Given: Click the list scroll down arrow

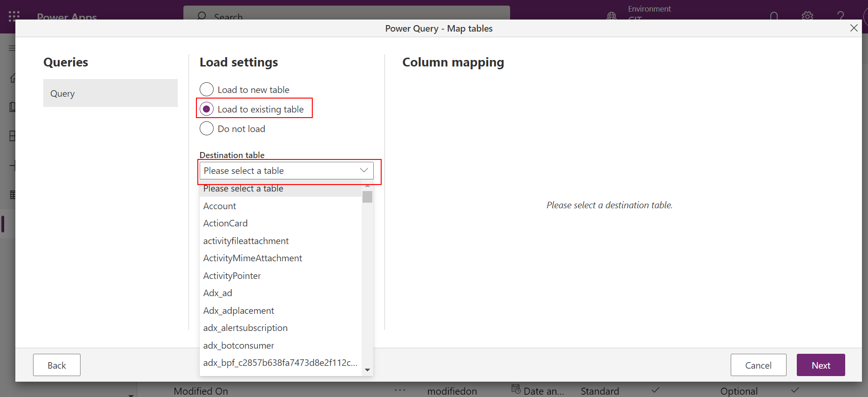Looking at the screenshot, I should click(367, 370).
